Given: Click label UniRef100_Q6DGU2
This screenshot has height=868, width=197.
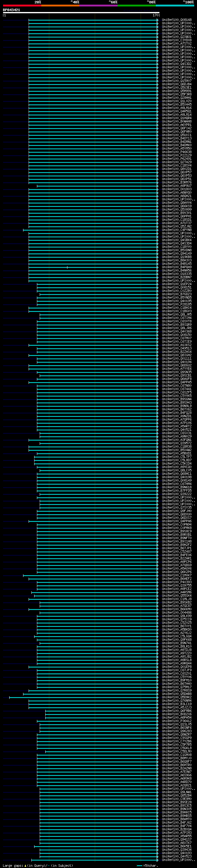Looking at the screenshot, I should [x=177, y=365].
